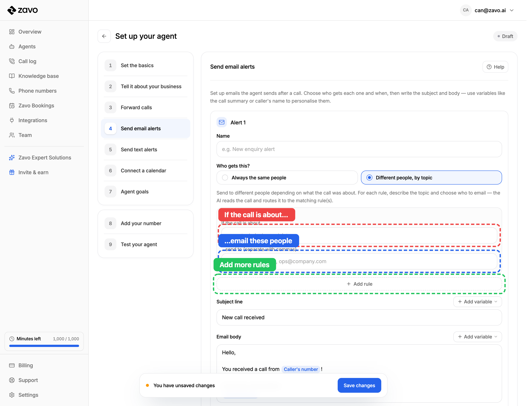Go to step 7 Agent goals
This screenshot has height=406, width=532.
click(x=145, y=192)
